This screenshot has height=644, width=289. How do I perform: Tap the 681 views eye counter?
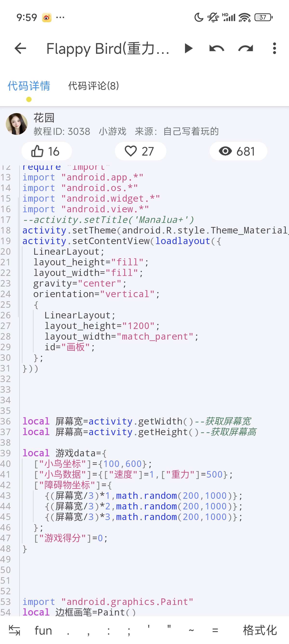(238, 151)
